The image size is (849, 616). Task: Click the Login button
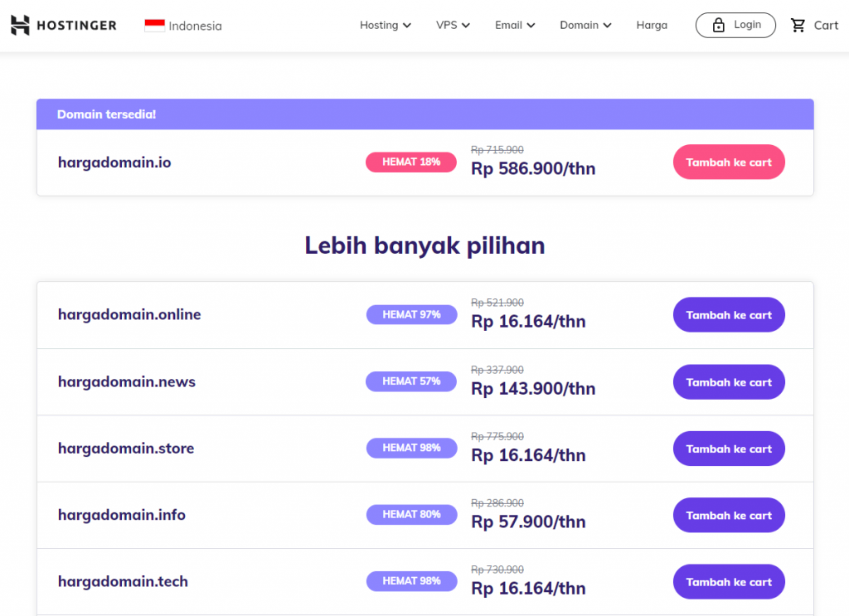[x=735, y=25]
